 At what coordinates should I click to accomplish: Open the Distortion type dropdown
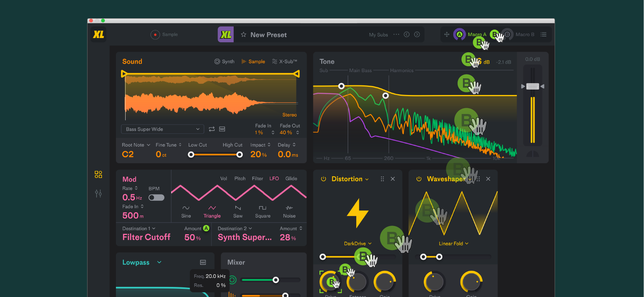pos(350,179)
